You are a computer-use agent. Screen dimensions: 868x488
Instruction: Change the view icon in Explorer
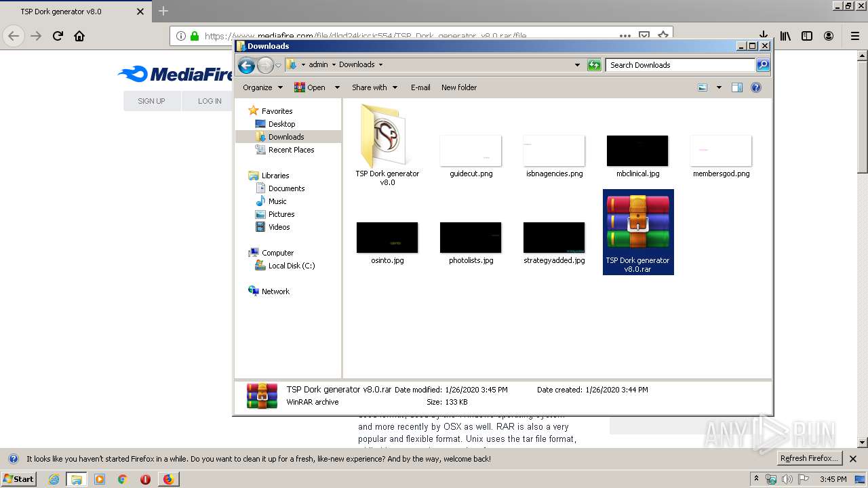703,87
